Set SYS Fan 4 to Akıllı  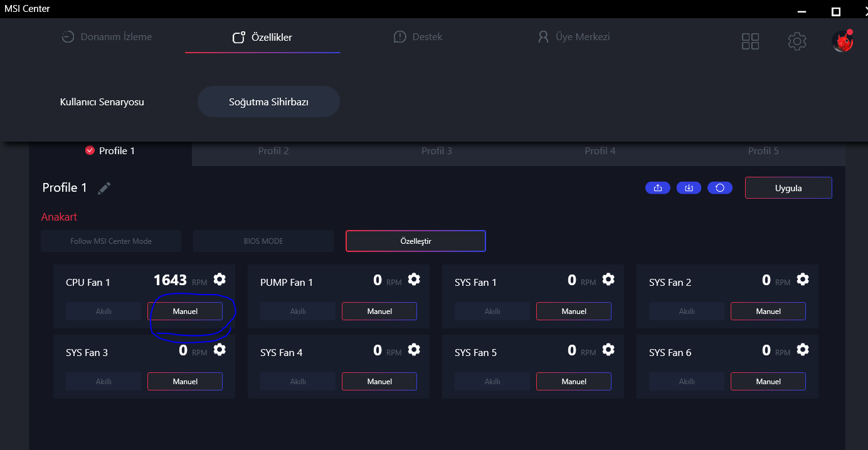298,382
